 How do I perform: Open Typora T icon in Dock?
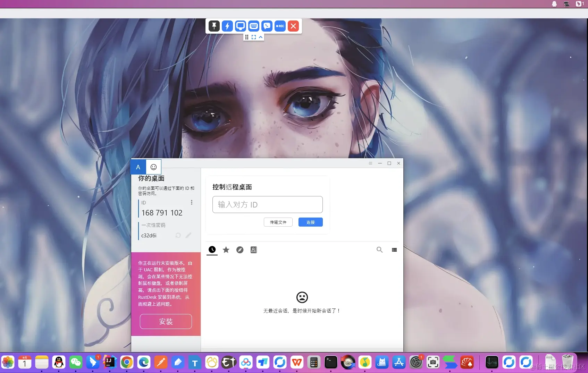point(195,363)
